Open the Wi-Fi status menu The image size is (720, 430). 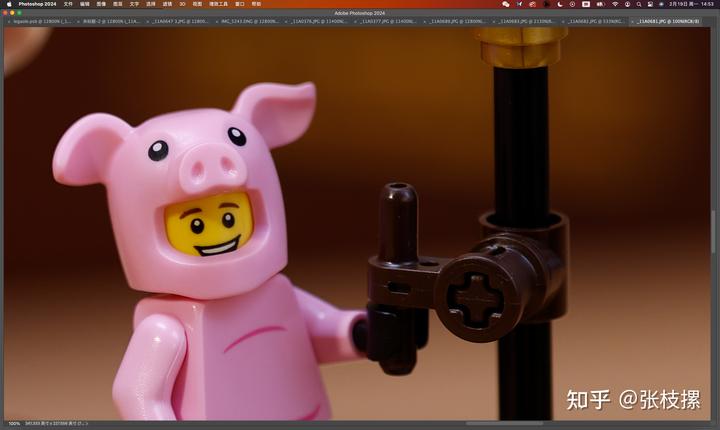[615, 4]
